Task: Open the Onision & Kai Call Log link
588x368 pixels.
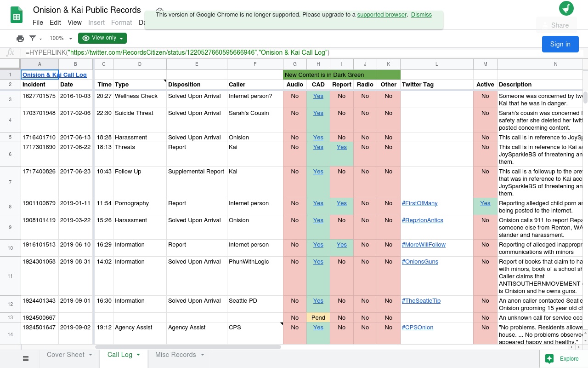Action: [54, 75]
